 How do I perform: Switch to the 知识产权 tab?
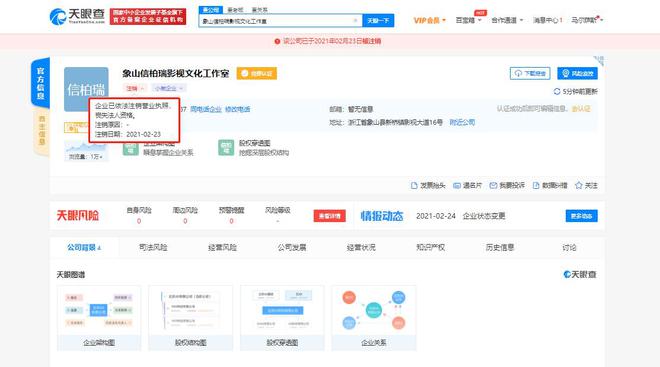point(430,247)
